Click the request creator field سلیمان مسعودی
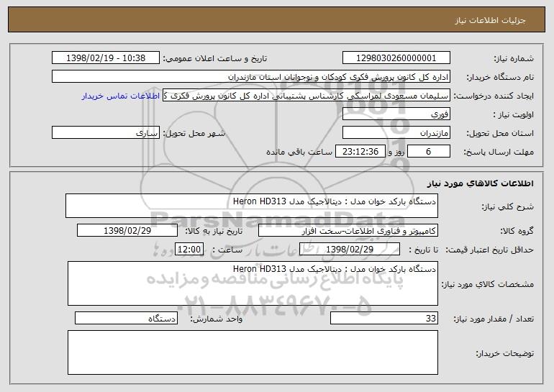This screenshot has height=392, width=554. tap(306, 96)
